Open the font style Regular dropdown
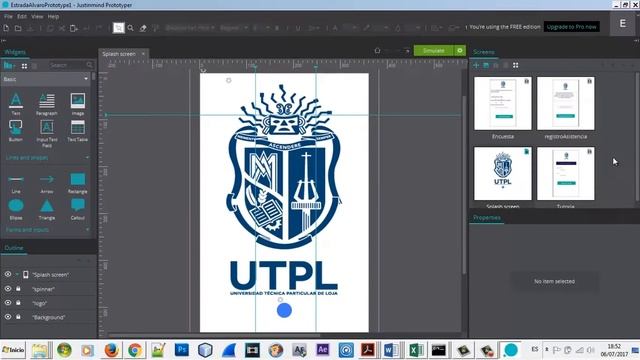The image size is (640, 360). (x=233, y=28)
